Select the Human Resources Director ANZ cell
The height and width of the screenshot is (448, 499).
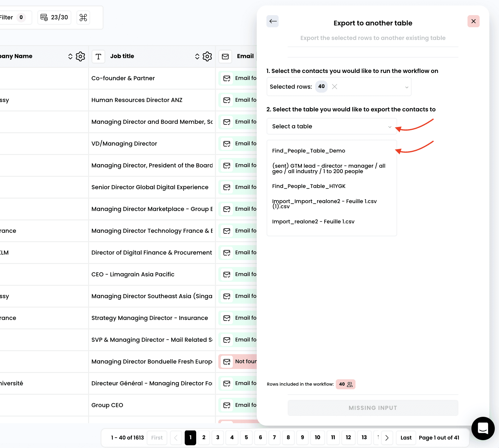point(152,100)
